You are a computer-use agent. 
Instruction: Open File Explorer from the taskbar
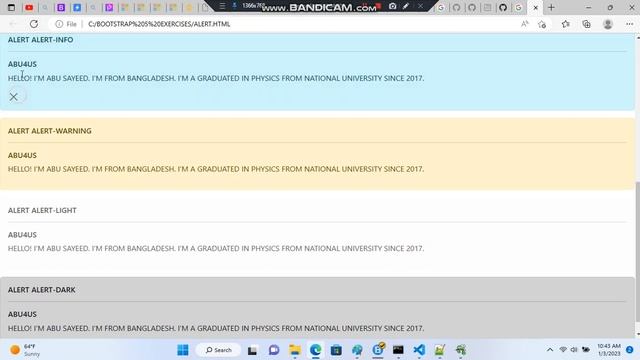click(x=295, y=350)
